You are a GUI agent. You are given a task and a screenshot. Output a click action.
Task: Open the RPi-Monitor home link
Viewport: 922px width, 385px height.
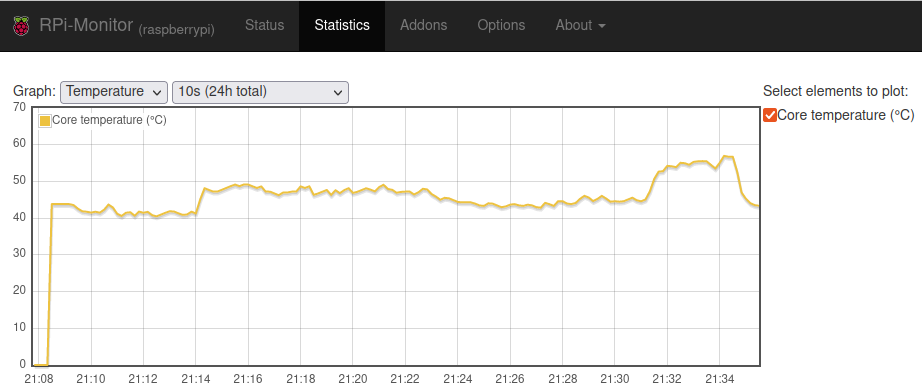(86, 25)
